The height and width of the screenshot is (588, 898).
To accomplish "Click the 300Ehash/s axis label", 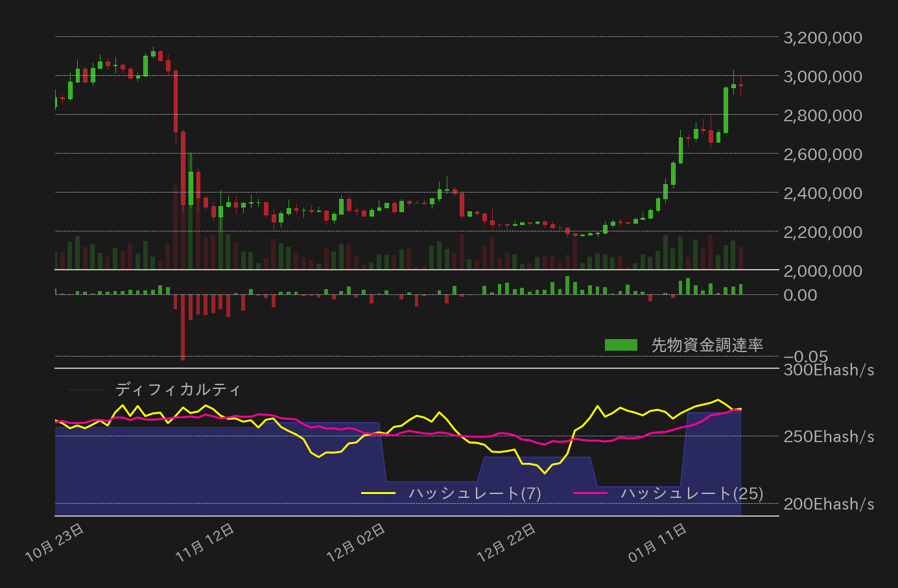I will pyautogui.click(x=828, y=370).
